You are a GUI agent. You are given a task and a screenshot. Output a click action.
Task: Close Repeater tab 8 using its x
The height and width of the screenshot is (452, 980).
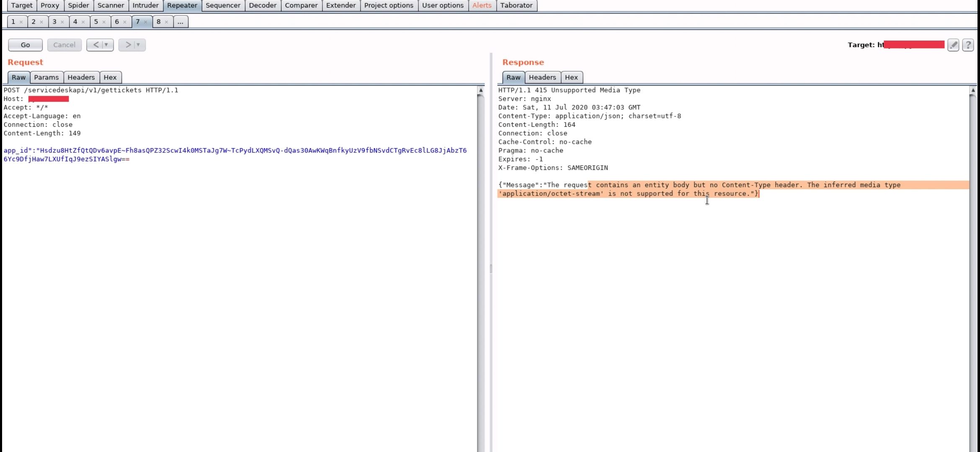pos(167,22)
